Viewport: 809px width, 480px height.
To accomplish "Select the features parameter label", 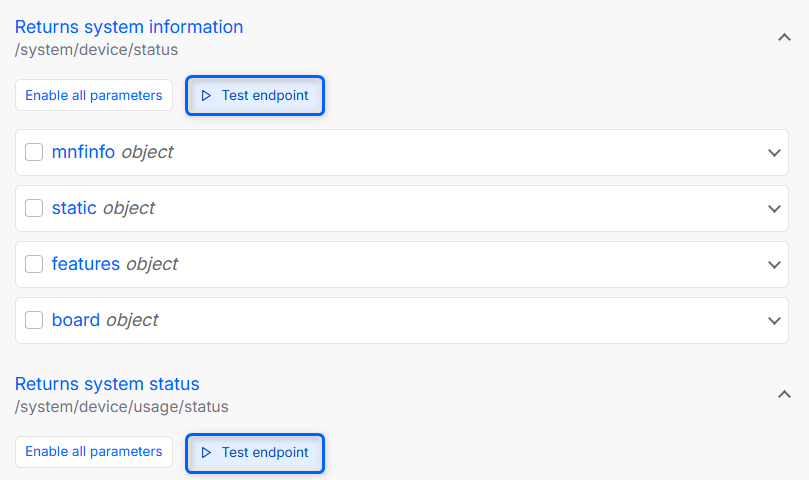I will tap(86, 264).
